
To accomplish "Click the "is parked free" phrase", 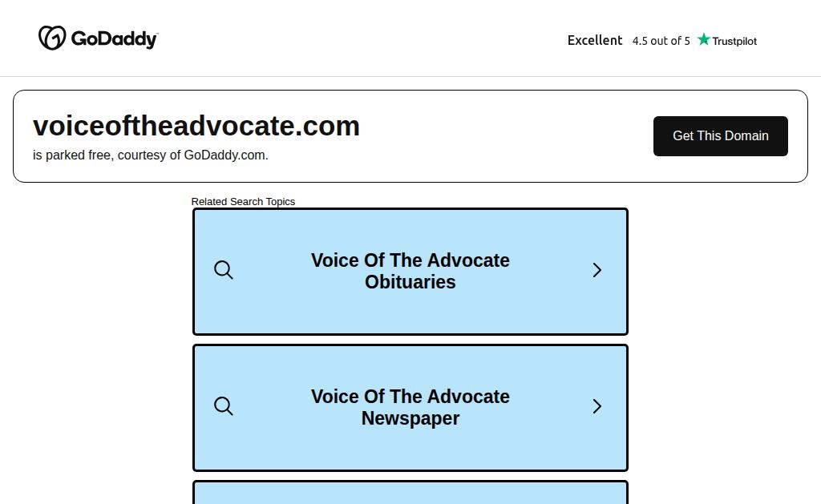I will [71, 155].
